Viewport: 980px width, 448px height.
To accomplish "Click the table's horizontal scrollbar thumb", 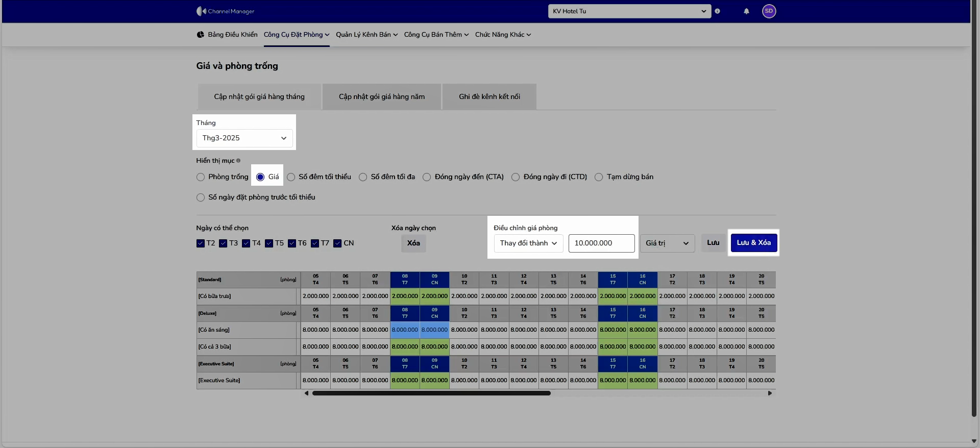I will (431, 393).
